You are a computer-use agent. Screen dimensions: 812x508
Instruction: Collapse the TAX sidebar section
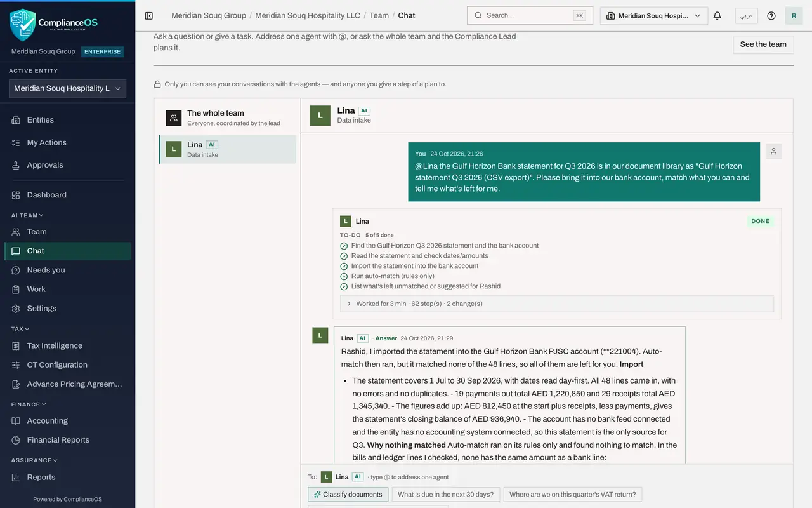(20, 329)
